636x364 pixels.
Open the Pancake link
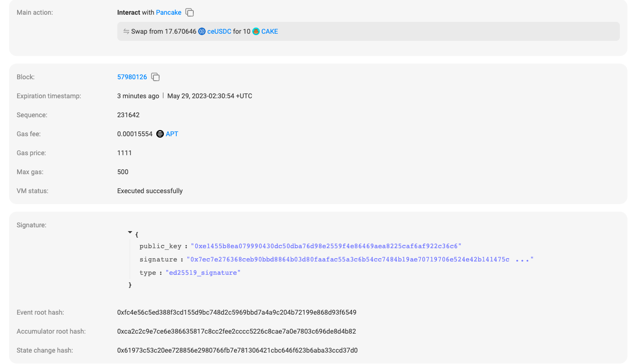point(169,12)
